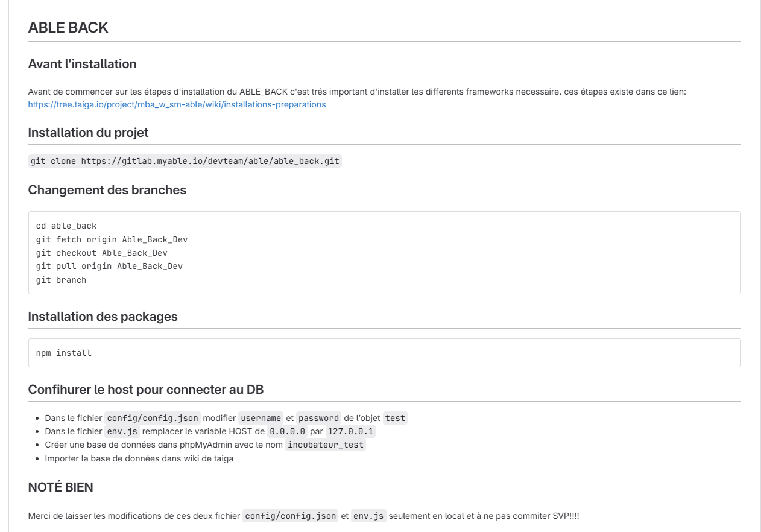Click the npm install code block
This screenshot has height=532, width=761.
point(64,353)
